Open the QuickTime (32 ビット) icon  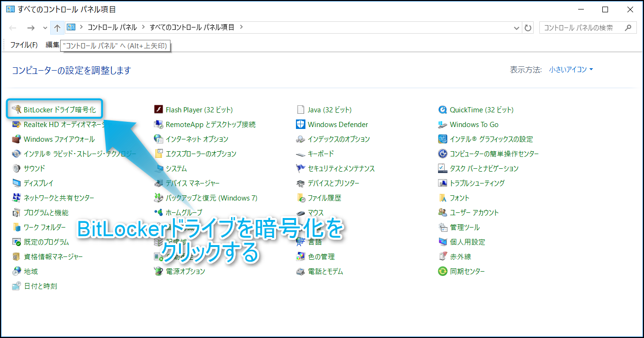(442, 110)
